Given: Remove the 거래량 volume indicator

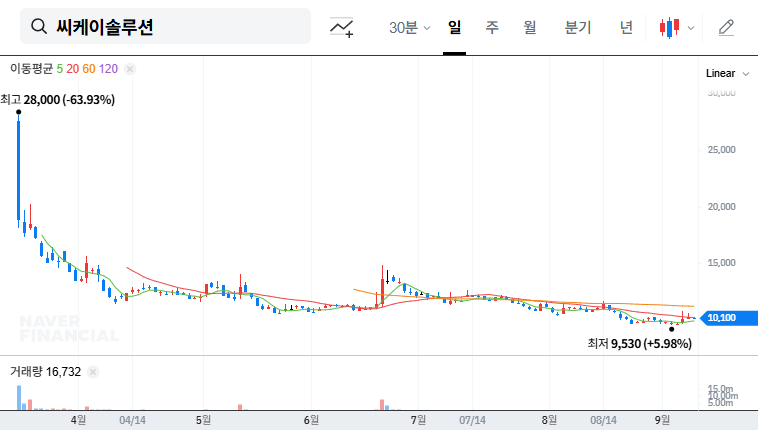Looking at the screenshot, I should point(93,372).
